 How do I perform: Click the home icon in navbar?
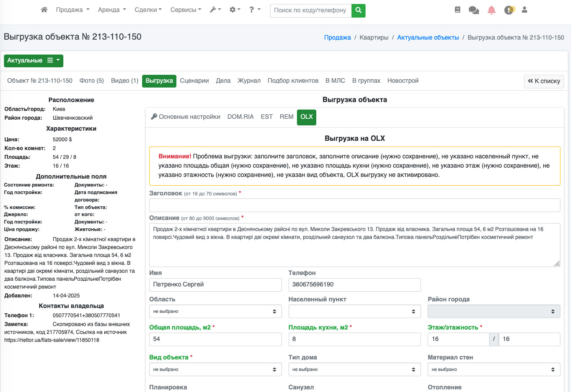[x=44, y=10]
